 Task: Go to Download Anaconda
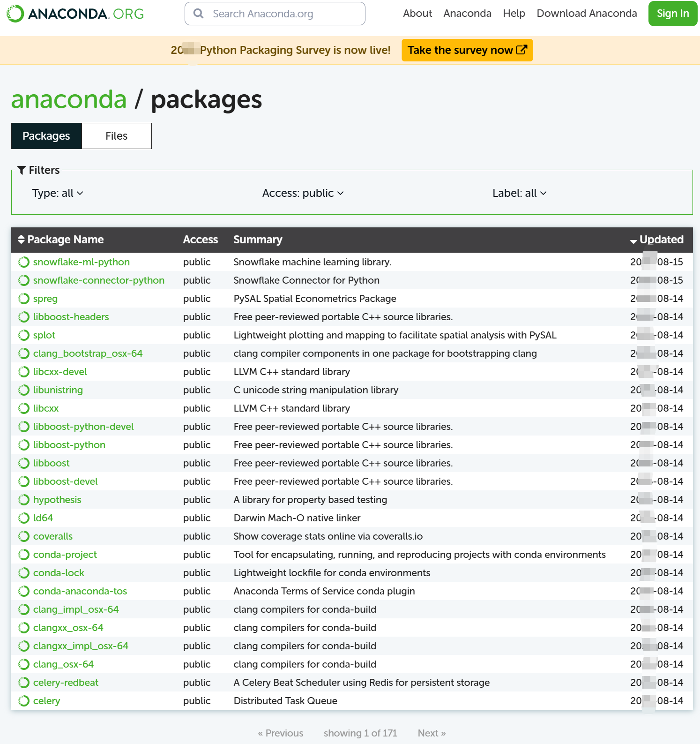click(587, 14)
